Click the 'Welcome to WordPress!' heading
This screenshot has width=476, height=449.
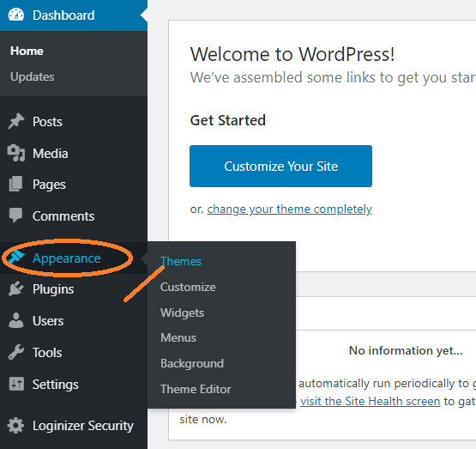(292, 54)
